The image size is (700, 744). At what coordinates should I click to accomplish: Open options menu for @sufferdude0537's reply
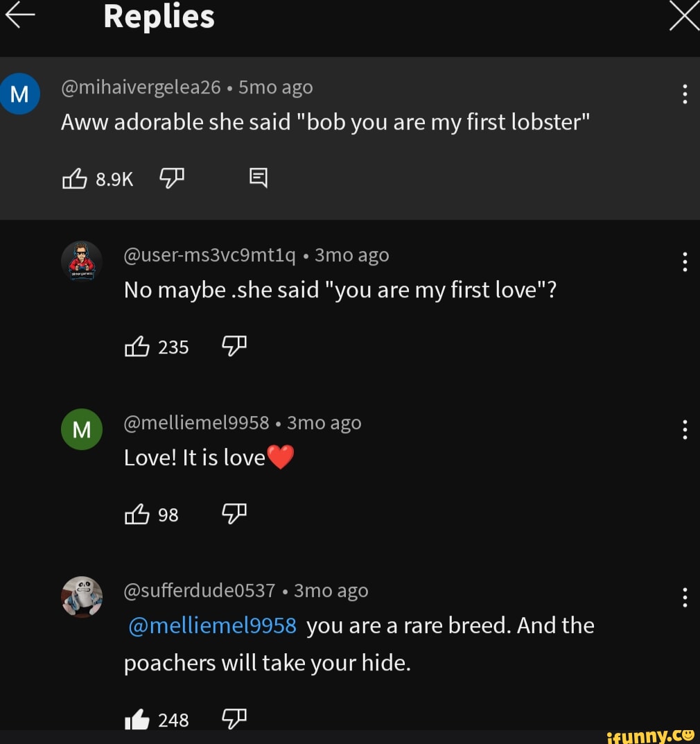pos(685,598)
